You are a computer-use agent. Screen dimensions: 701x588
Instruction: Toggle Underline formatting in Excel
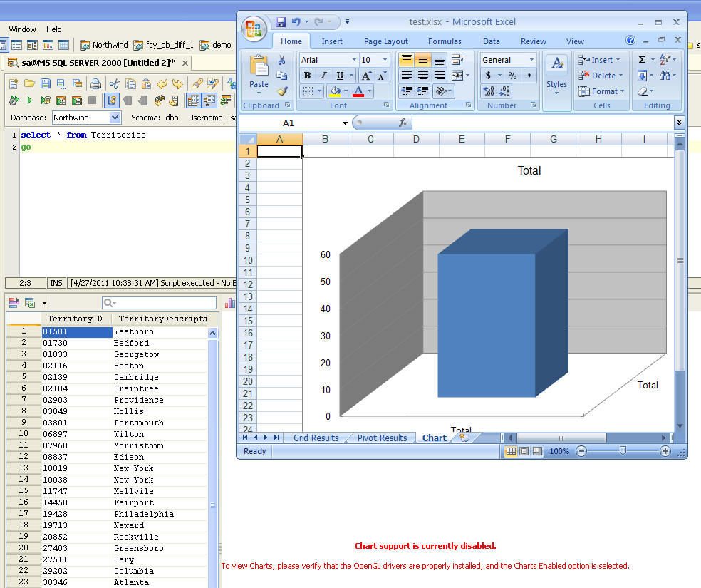tap(340, 76)
